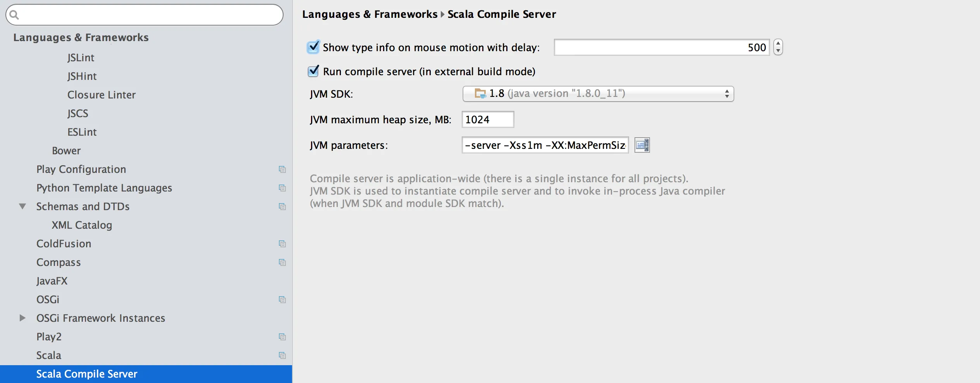Disable Run compile server checkbox
Image resolution: width=980 pixels, height=383 pixels.
pos(313,71)
